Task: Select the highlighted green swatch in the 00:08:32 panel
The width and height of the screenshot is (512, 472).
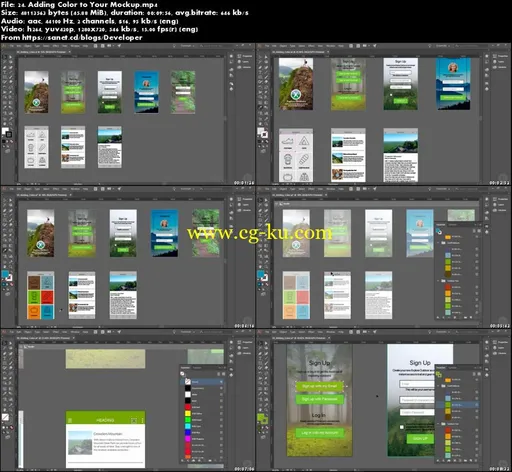Action: tap(448, 405)
